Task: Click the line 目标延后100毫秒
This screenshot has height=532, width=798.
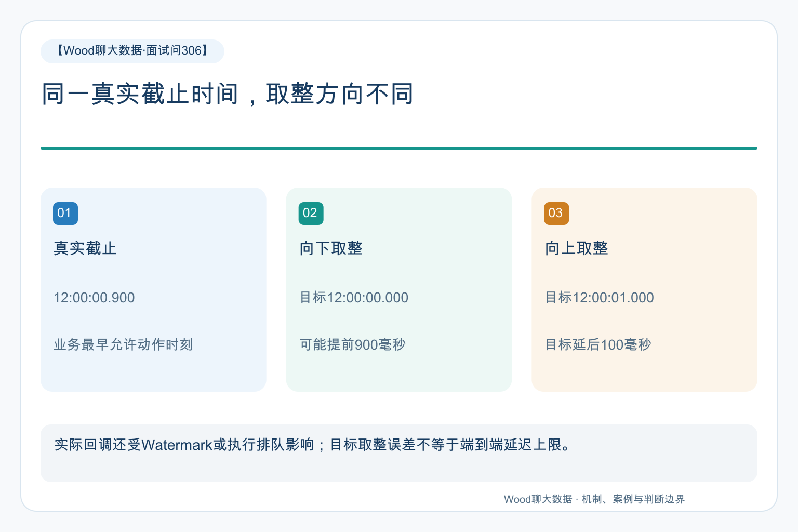Action: [x=598, y=344]
